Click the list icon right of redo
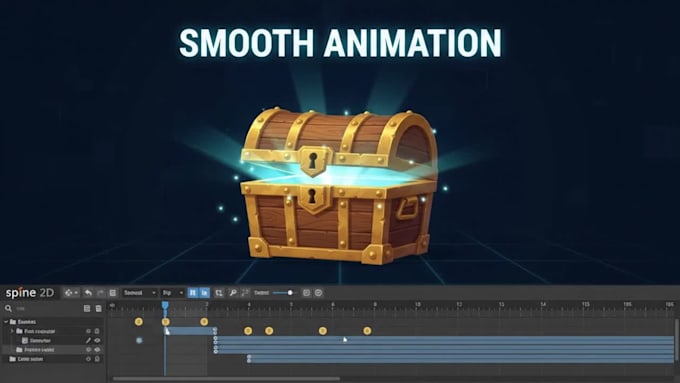This screenshot has width=680, height=383. click(112, 293)
